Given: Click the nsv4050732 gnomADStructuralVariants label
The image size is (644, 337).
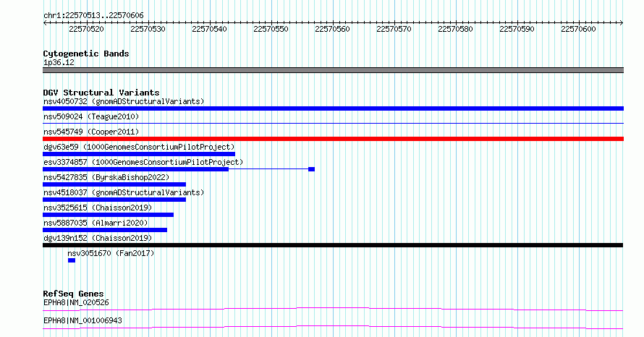Looking at the screenshot, I should point(124,101).
